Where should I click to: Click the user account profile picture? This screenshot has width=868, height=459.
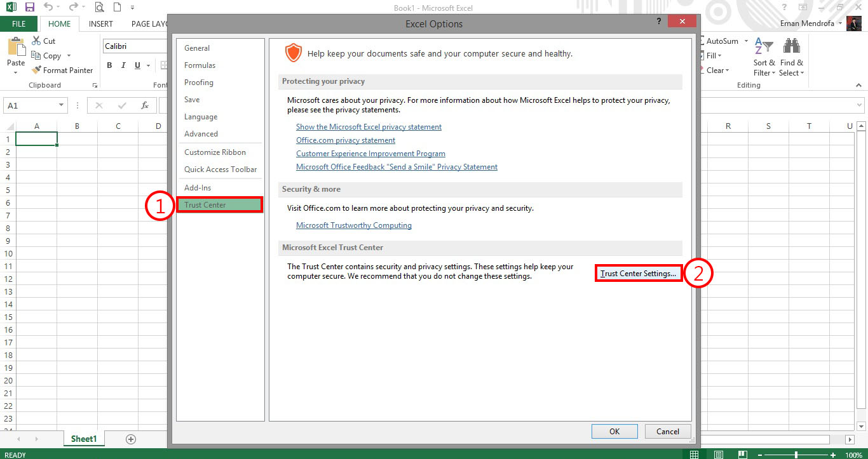click(855, 23)
